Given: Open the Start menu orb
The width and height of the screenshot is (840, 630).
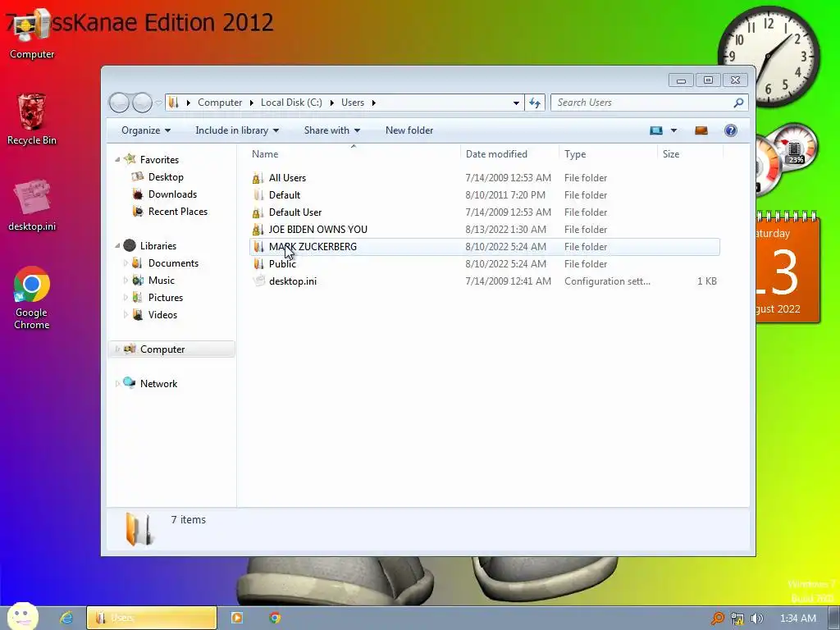Looking at the screenshot, I should click(x=22, y=616).
